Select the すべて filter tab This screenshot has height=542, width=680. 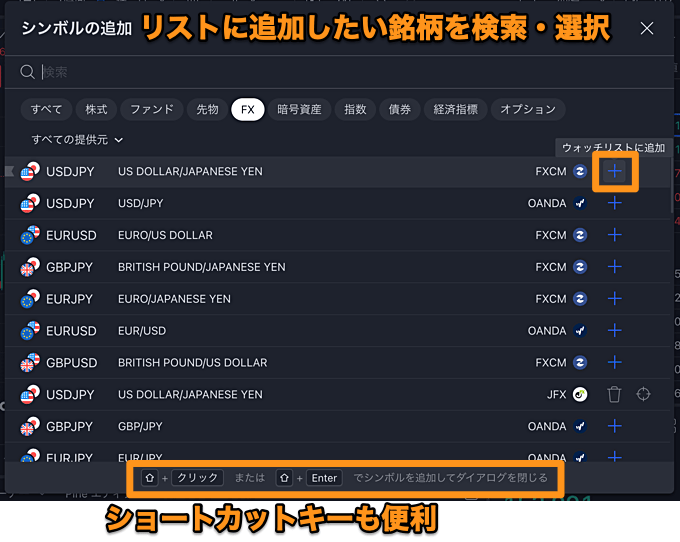[46, 109]
